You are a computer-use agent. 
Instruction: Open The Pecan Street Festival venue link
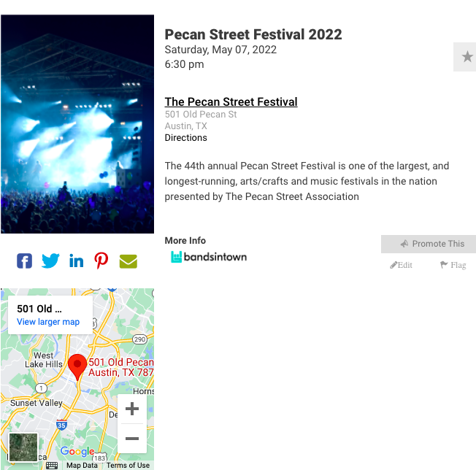[231, 101]
